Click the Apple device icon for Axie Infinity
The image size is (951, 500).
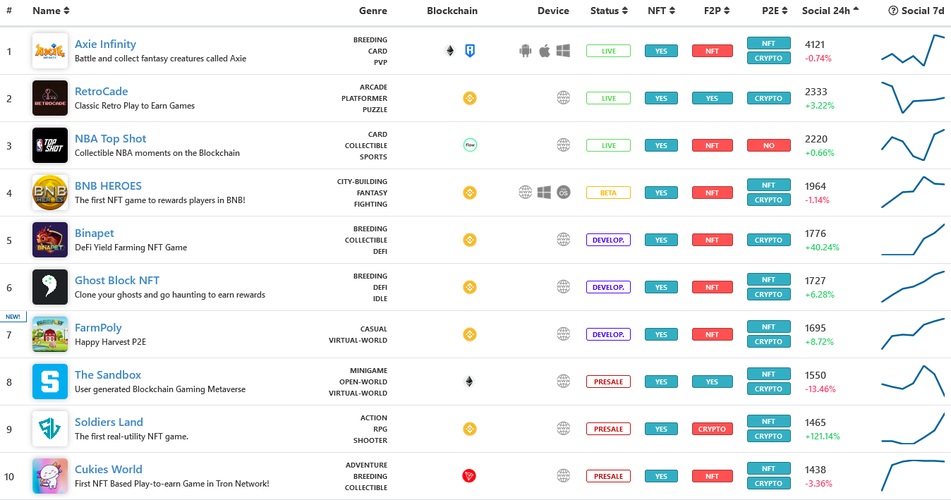click(544, 51)
